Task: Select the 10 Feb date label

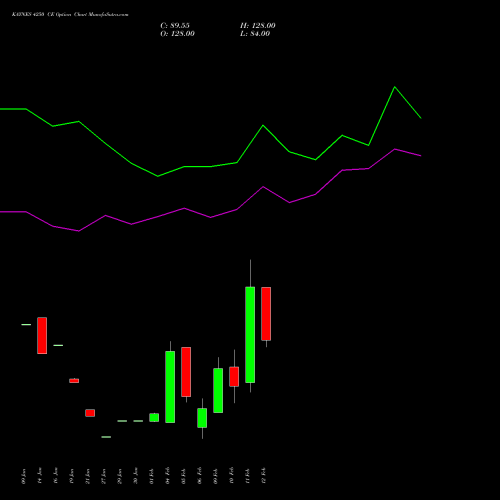Action: pyautogui.click(x=232, y=476)
